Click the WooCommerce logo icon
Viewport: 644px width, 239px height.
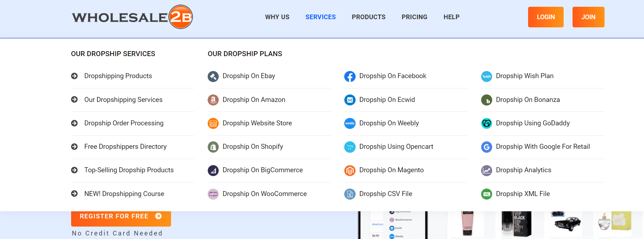(x=213, y=194)
